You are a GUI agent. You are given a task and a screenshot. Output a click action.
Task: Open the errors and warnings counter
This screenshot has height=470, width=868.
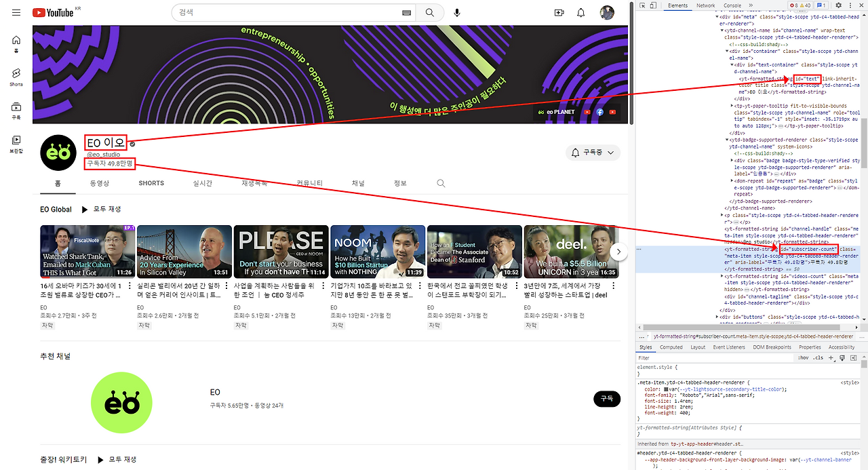801,5
